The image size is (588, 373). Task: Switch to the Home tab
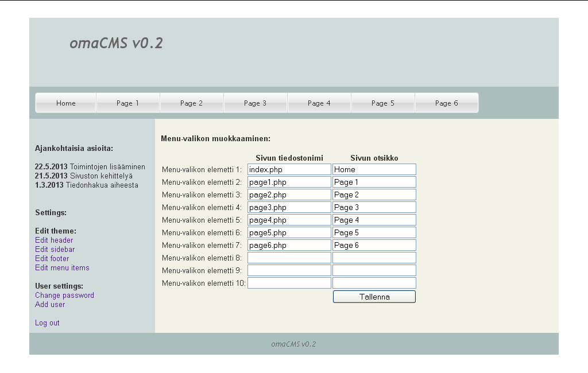65,102
